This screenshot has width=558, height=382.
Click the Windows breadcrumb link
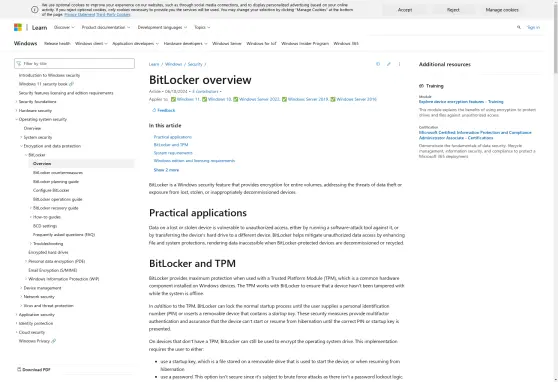174,64
